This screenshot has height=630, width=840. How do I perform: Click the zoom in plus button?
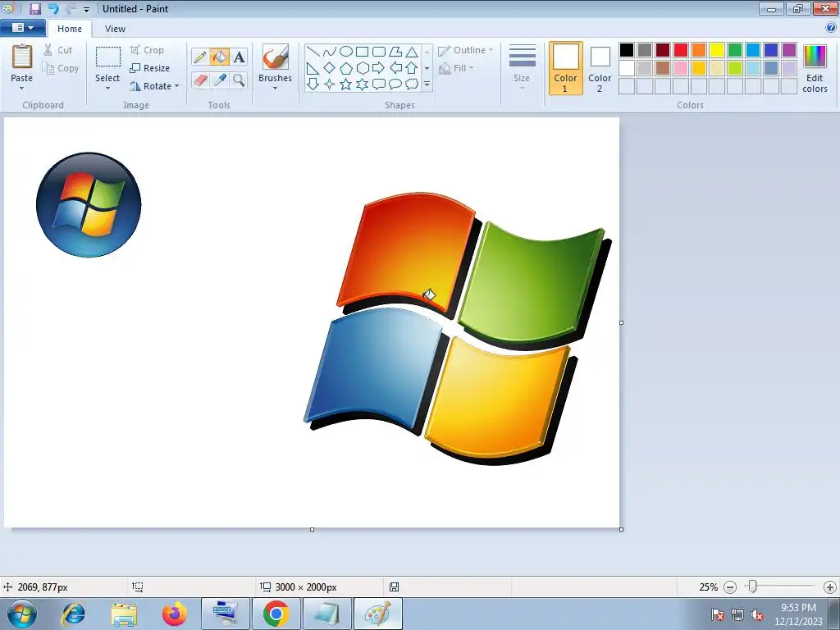pyautogui.click(x=830, y=587)
